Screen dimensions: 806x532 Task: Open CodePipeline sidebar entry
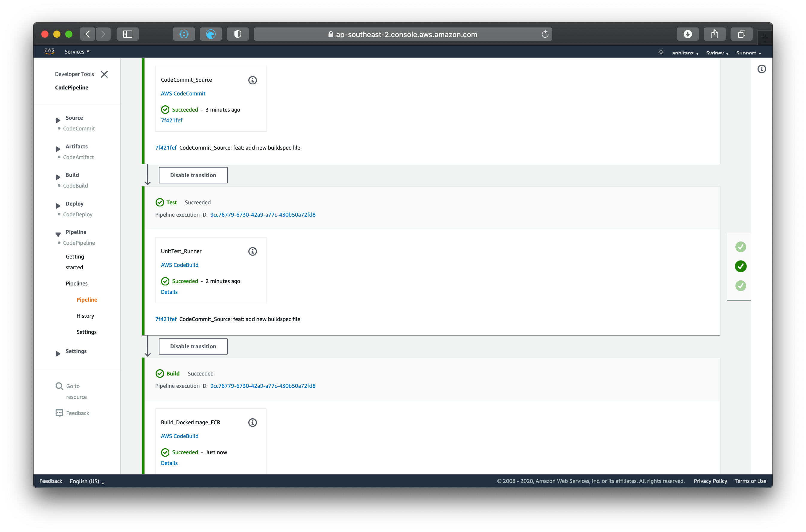79,243
